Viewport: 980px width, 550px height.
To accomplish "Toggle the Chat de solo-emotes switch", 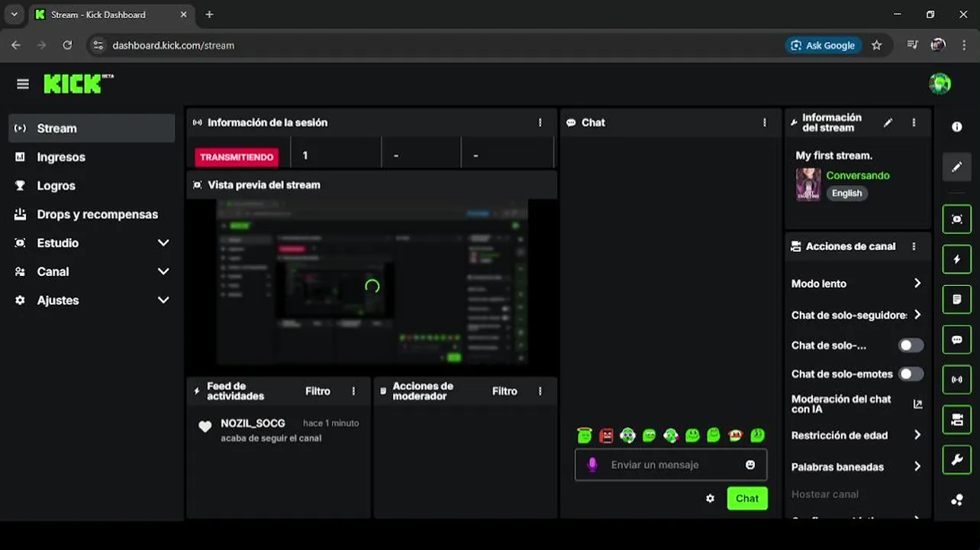I will [911, 374].
